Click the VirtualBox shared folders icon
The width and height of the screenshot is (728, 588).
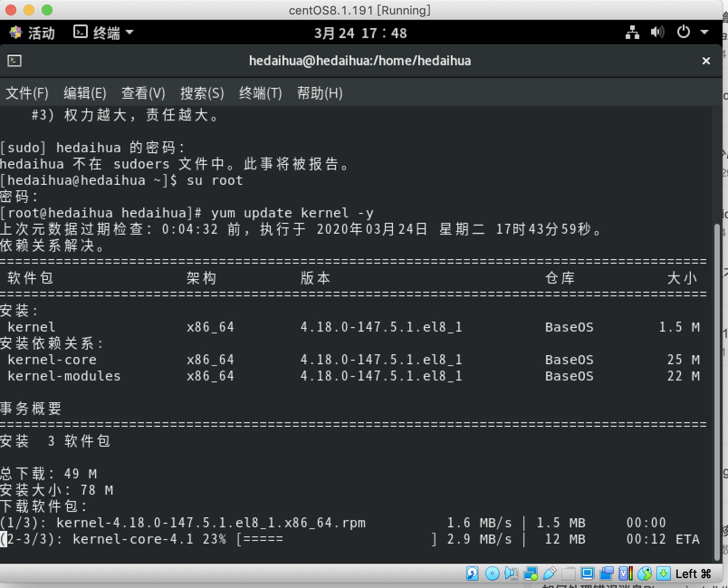click(568, 574)
